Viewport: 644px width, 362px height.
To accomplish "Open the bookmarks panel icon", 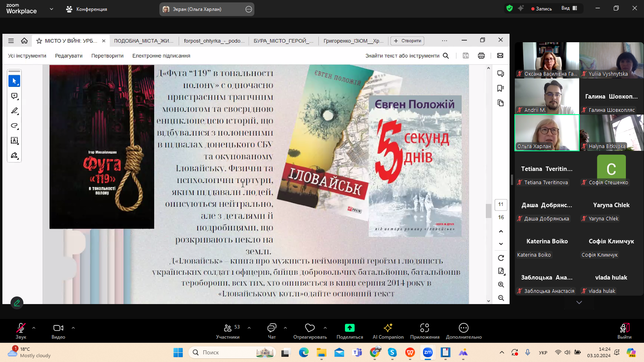I will tap(501, 88).
